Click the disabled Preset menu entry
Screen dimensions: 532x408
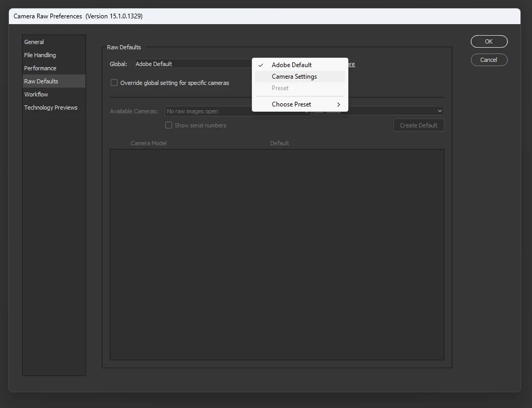300,88
